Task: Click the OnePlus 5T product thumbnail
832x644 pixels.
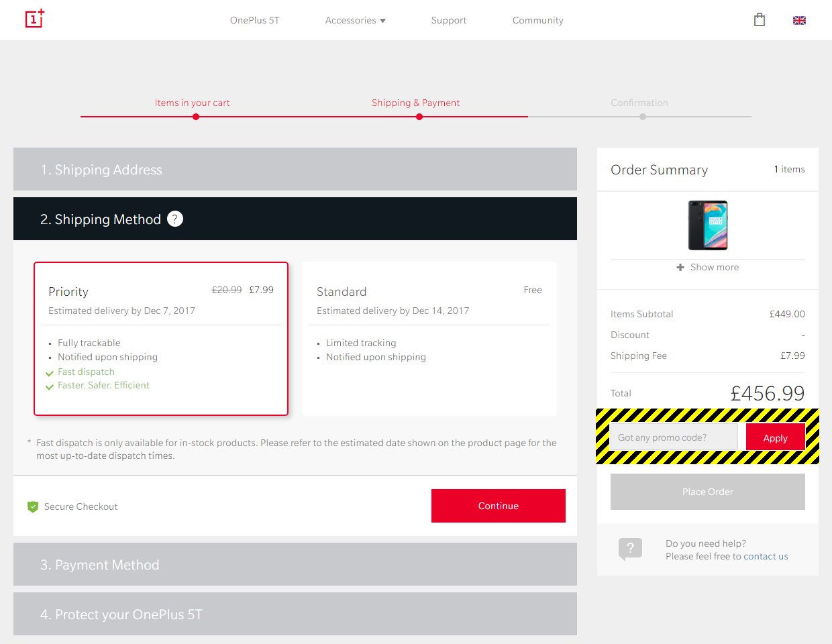Action: tap(708, 225)
